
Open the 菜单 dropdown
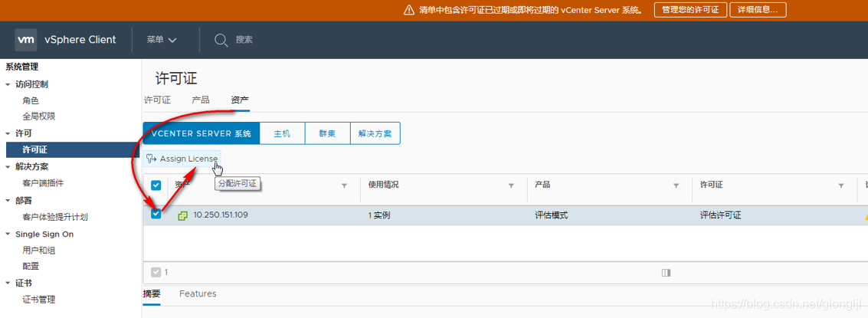(x=162, y=40)
